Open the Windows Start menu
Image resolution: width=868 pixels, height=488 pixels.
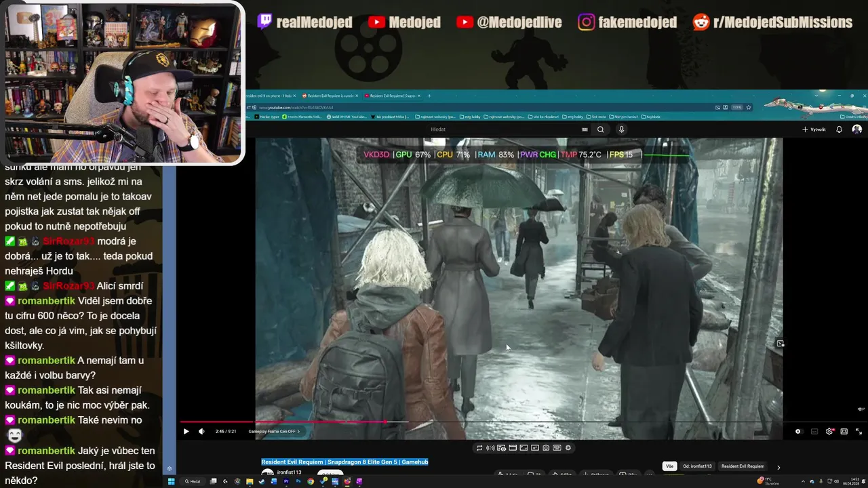pos(171,481)
